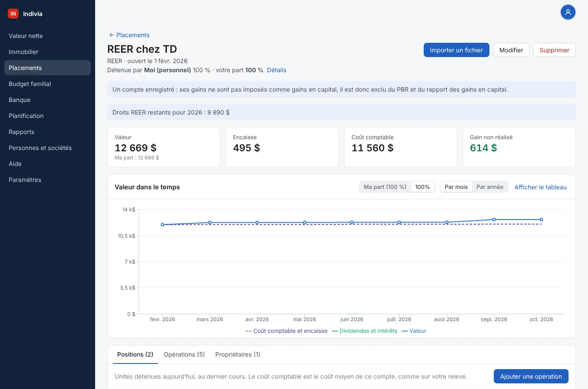This screenshot has width=588, height=389.
Task: Open the user profile avatar
Action: pyautogui.click(x=568, y=12)
